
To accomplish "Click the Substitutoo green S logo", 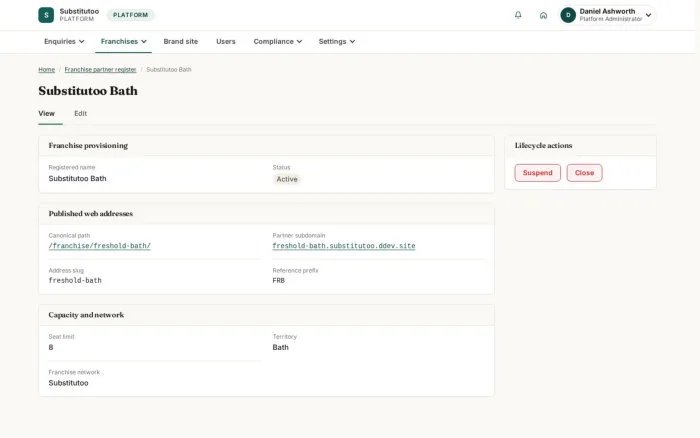I will coord(46,15).
